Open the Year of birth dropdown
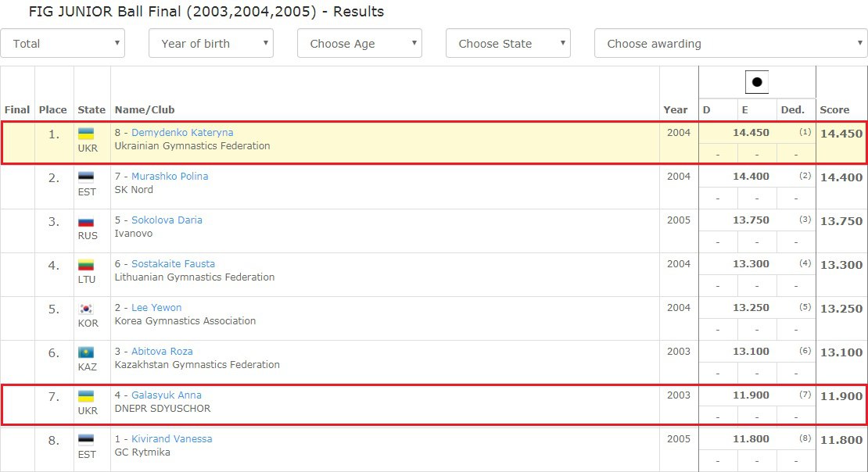This screenshot has width=868, height=472. point(211,44)
